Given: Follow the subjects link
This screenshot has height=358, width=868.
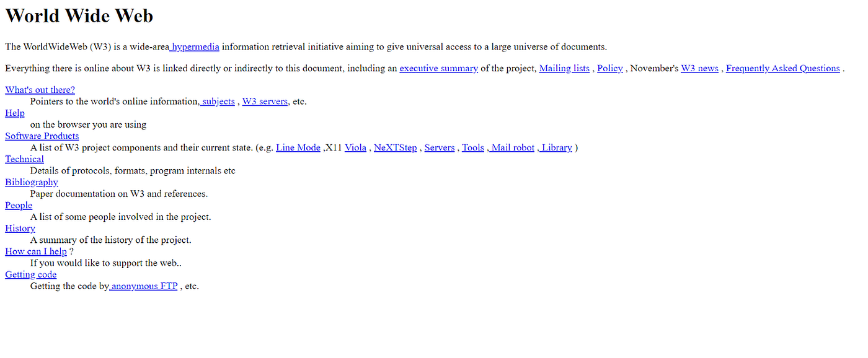Looking at the screenshot, I should coord(218,101).
